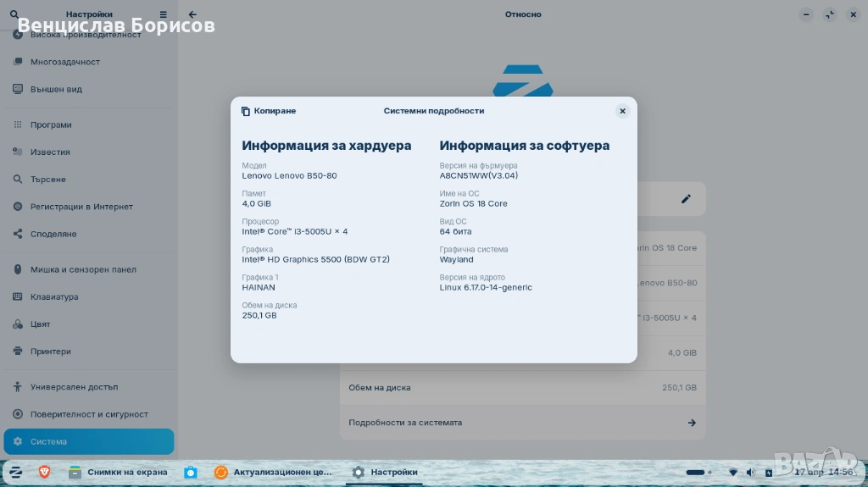868x487 pixels.
Task: Go back with the arrow icon
Action: (192, 14)
